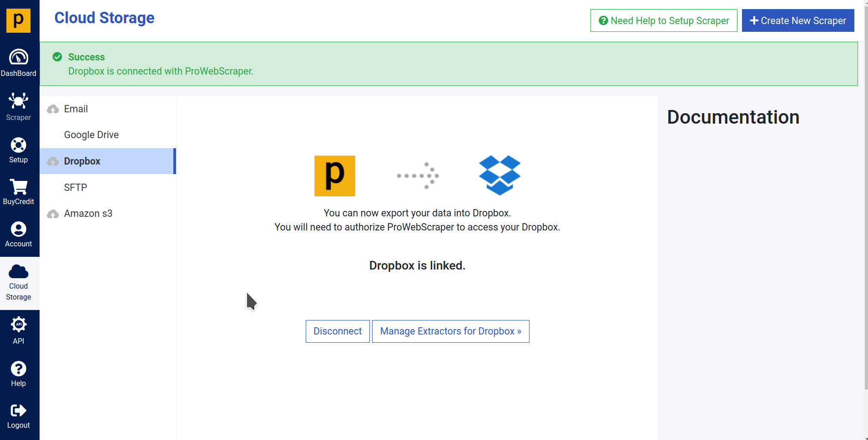Click Need Help to Setup Scraper
This screenshot has width=868, height=440.
point(664,20)
